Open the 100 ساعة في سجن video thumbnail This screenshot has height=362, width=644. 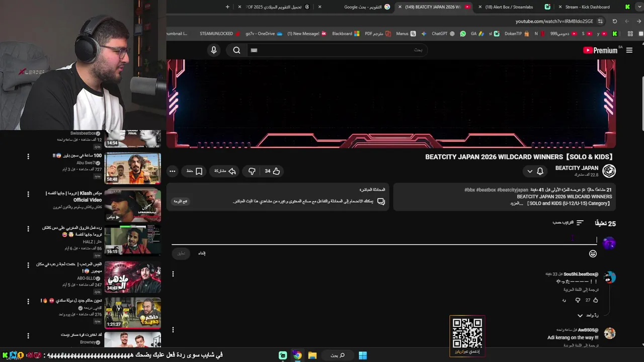point(133,168)
